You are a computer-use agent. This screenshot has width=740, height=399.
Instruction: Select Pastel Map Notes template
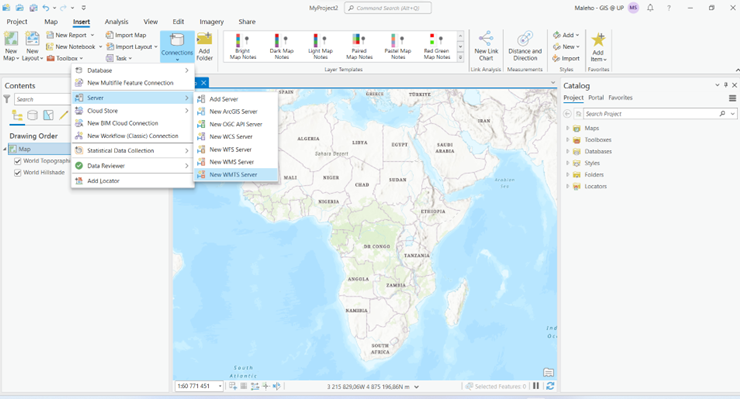(x=398, y=46)
